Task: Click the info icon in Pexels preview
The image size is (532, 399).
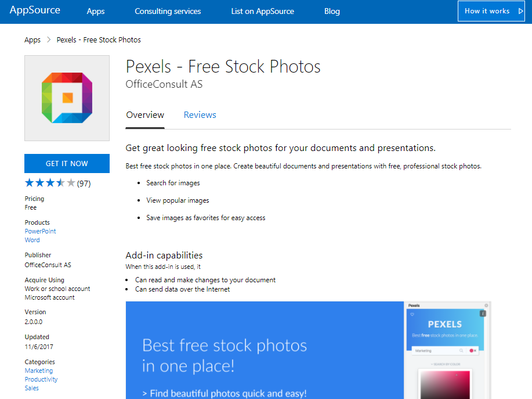Action: pos(483,314)
